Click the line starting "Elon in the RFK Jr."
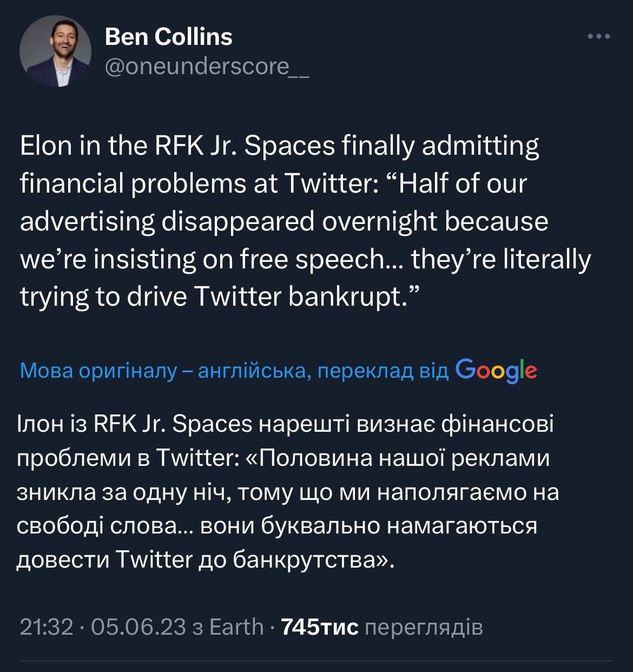Screen dimensions: 633x672 [x=280, y=147]
